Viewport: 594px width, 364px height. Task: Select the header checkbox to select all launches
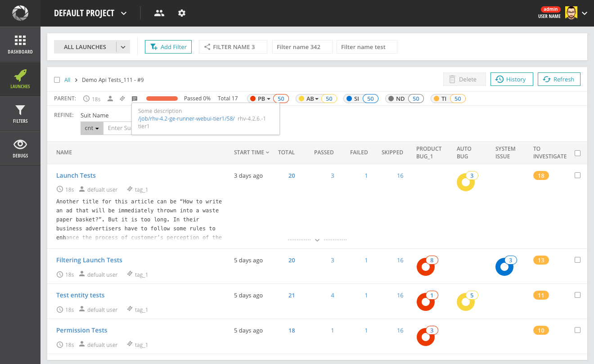tap(577, 153)
